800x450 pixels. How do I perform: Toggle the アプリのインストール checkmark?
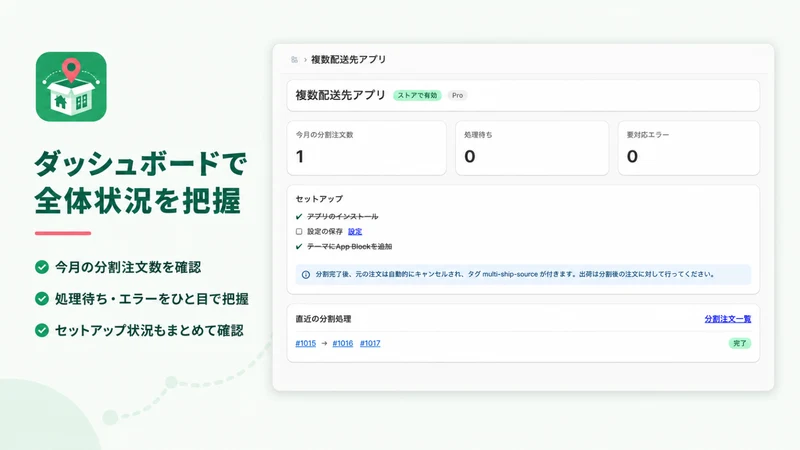pyautogui.click(x=299, y=217)
